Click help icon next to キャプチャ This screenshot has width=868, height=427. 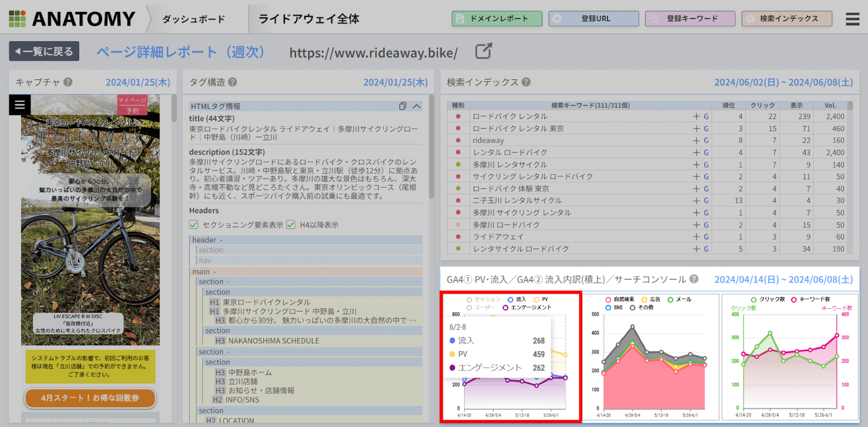(68, 82)
